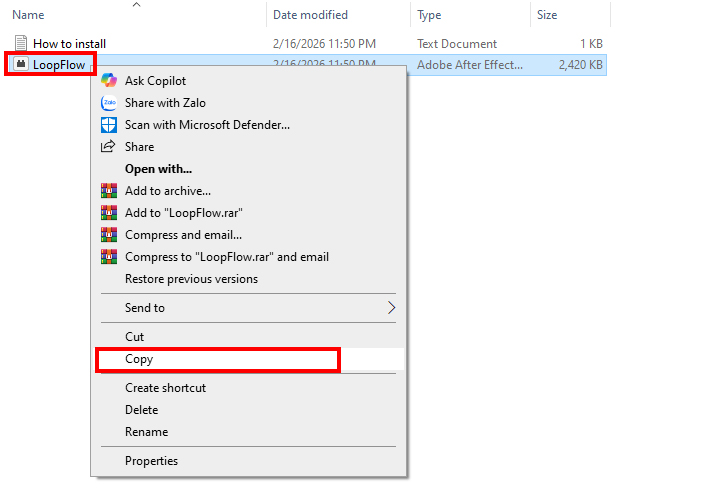This screenshot has height=501, width=728.
Task: Collapse sort arrow above Name column
Action: [136, 5]
